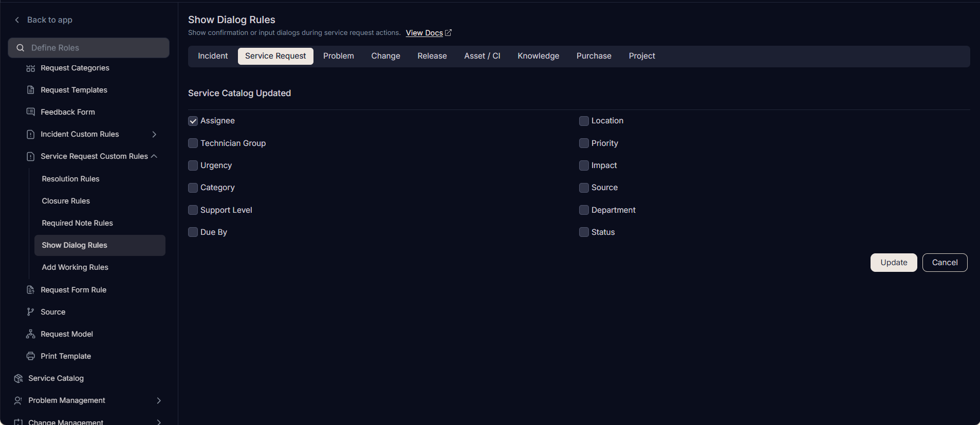Click the Request Templates document icon
980x425 pixels.
click(31, 90)
